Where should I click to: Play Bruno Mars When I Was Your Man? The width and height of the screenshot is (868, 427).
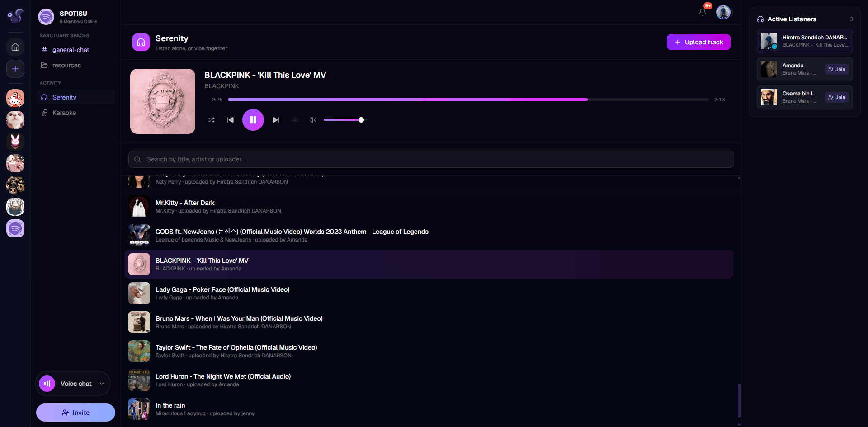point(429,322)
